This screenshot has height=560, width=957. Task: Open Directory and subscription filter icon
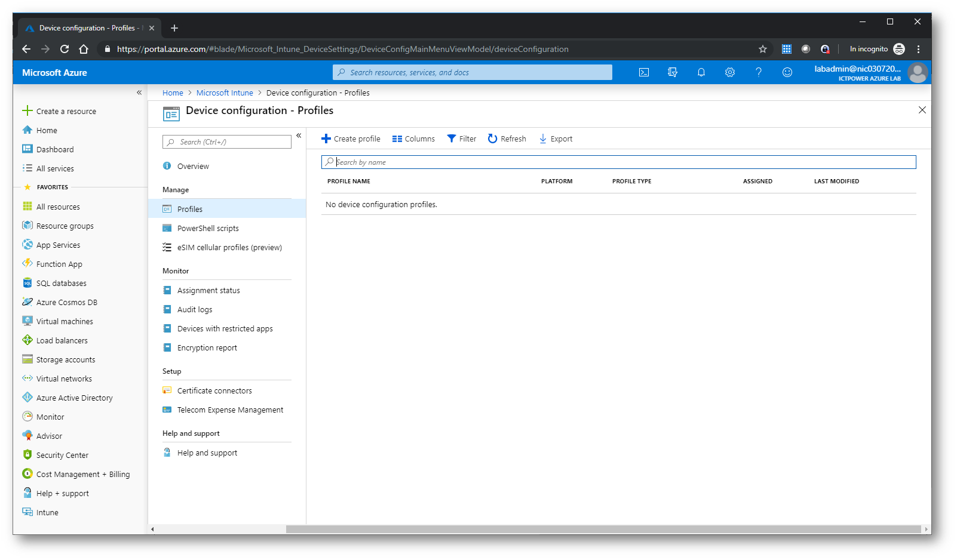673,72
